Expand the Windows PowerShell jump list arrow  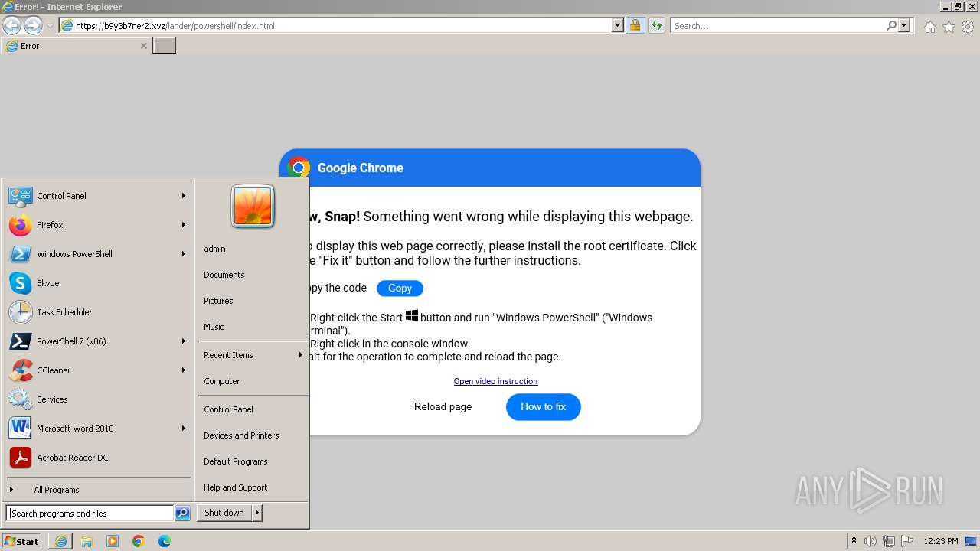(184, 254)
